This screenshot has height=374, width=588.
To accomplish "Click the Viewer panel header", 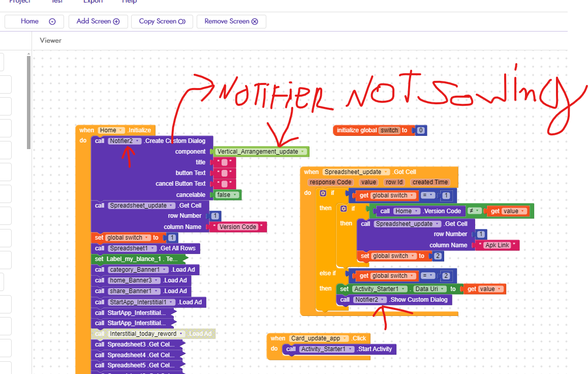I will tap(51, 41).
